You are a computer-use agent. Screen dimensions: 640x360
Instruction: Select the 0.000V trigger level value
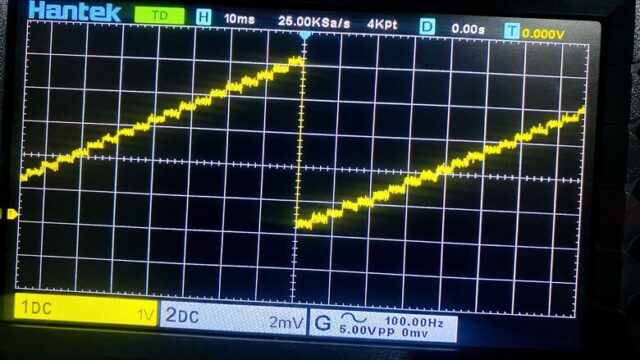[x=543, y=34]
